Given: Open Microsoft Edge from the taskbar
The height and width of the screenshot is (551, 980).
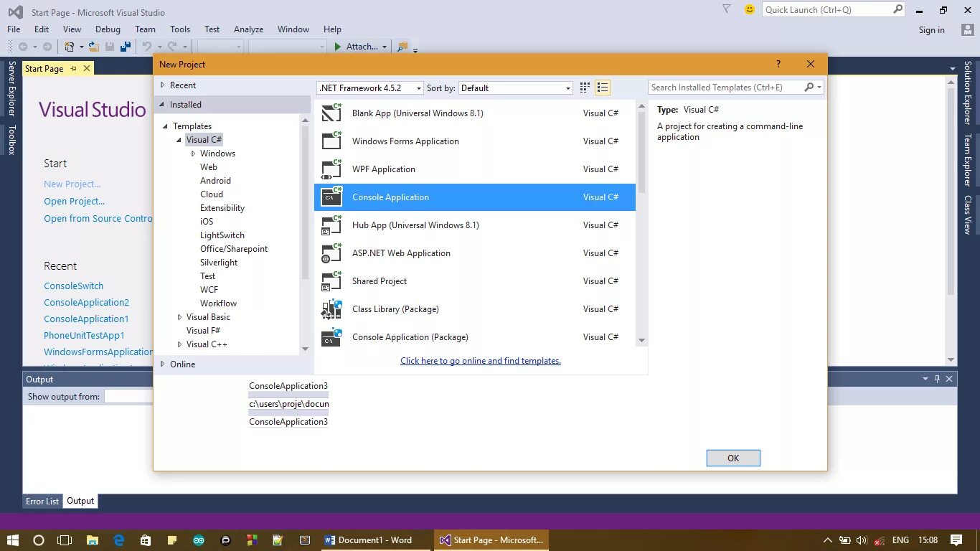Looking at the screenshot, I should click(x=119, y=540).
